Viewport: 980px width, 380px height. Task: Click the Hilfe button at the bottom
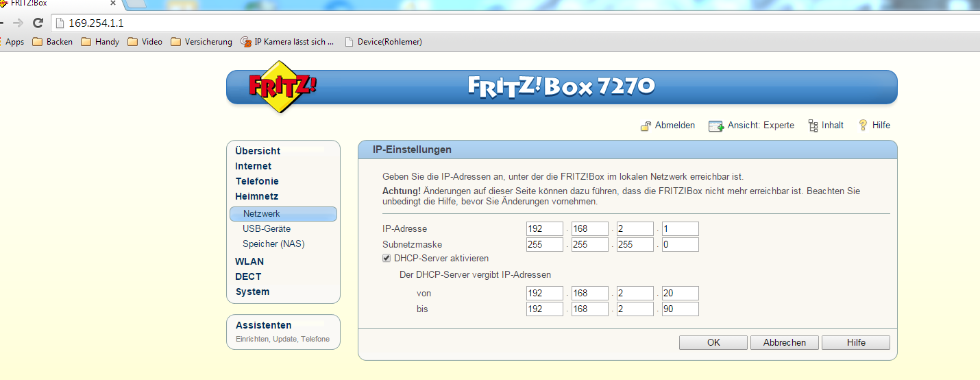tap(856, 342)
